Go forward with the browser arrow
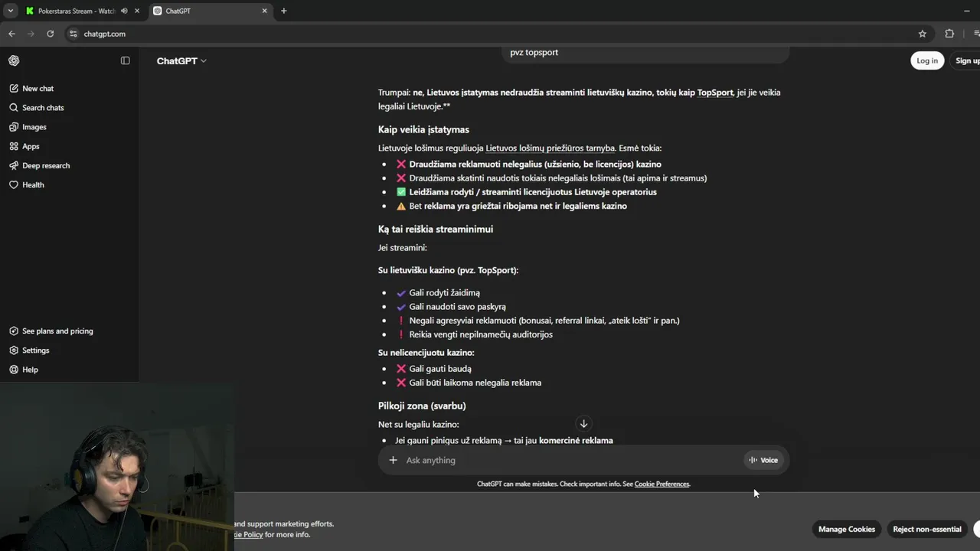 click(x=31, y=34)
